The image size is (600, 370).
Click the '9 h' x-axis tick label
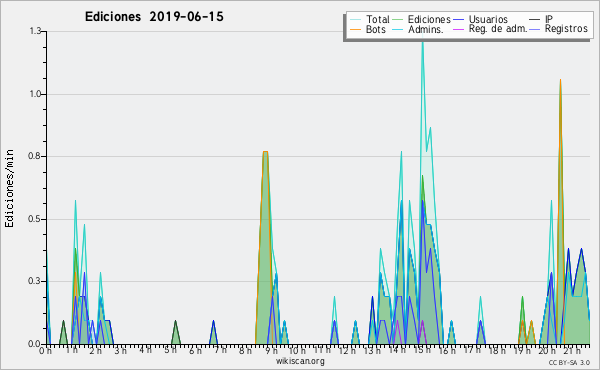click(272, 350)
